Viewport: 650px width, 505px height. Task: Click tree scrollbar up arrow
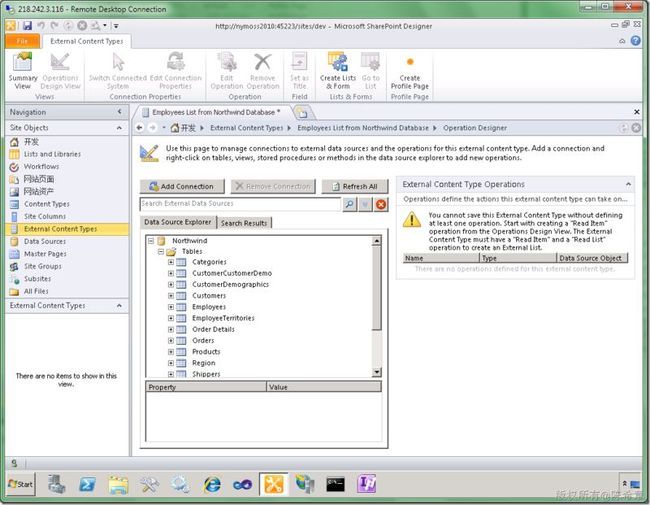point(376,241)
